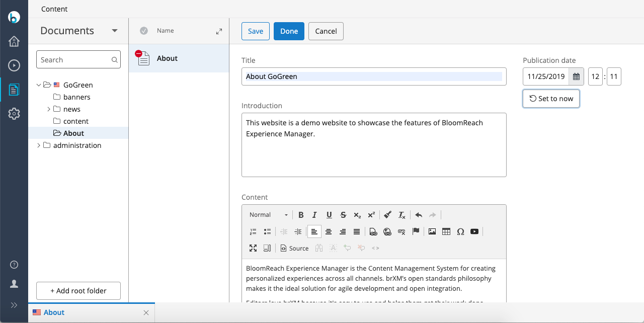
Task: Insert internal document link
Action: (x=373, y=231)
